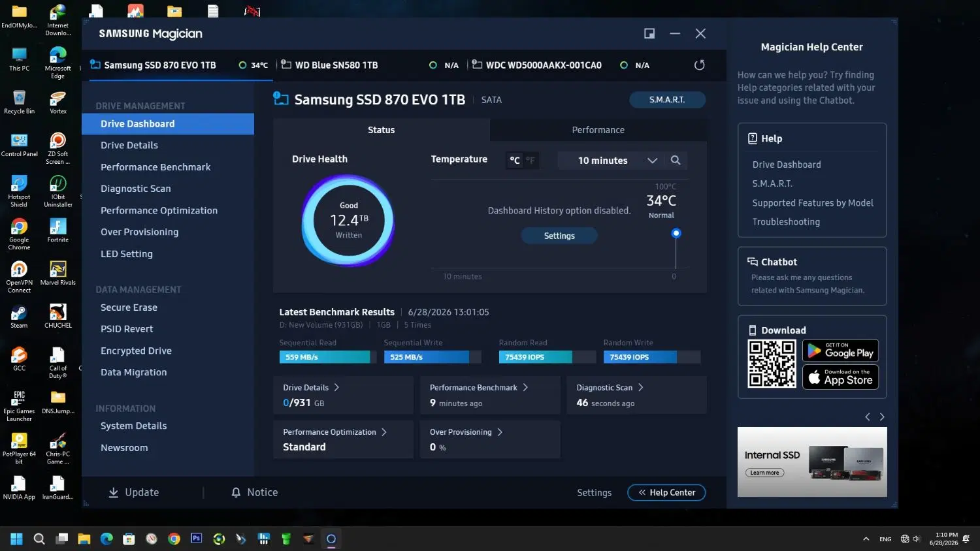Viewport: 980px width, 551px height.
Task: Show the next Help Center banner
Action: [x=882, y=417]
